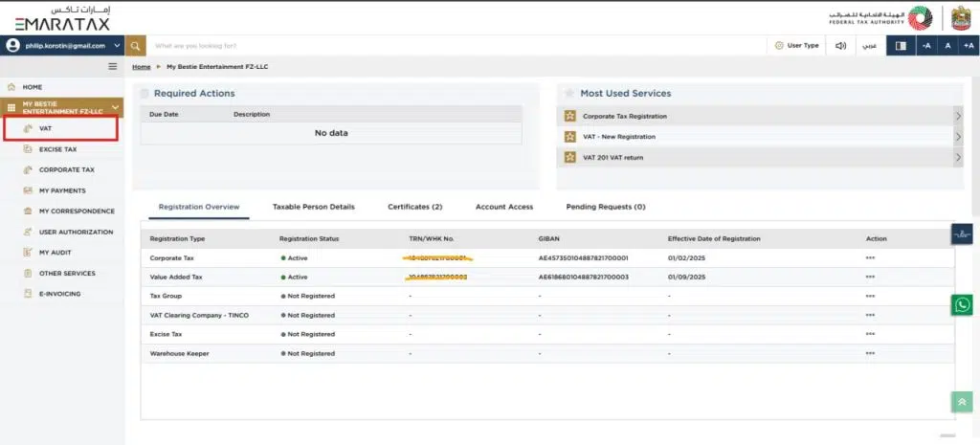Switch to the Account Access tab

point(504,207)
